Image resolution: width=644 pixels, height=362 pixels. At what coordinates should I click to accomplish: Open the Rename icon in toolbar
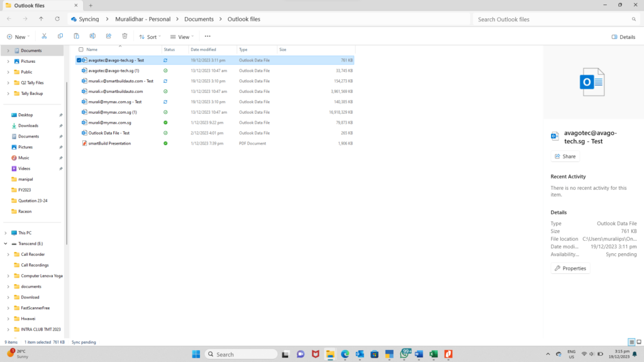[92, 36]
